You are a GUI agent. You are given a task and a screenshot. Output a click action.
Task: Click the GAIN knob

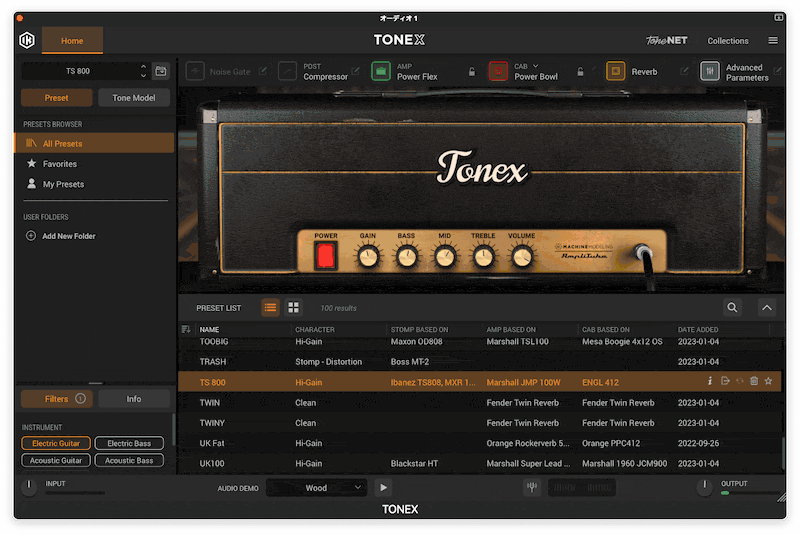368,257
